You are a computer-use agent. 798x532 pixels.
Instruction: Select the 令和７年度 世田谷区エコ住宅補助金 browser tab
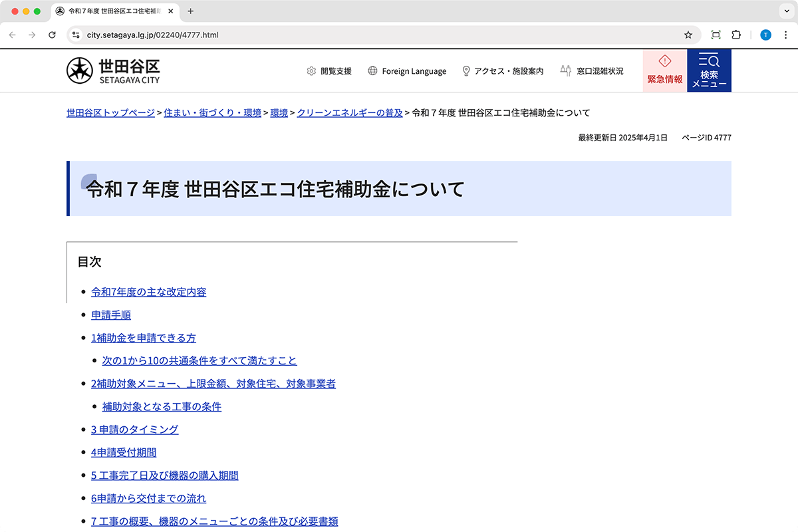pyautogui.click(x=114, y=11)
